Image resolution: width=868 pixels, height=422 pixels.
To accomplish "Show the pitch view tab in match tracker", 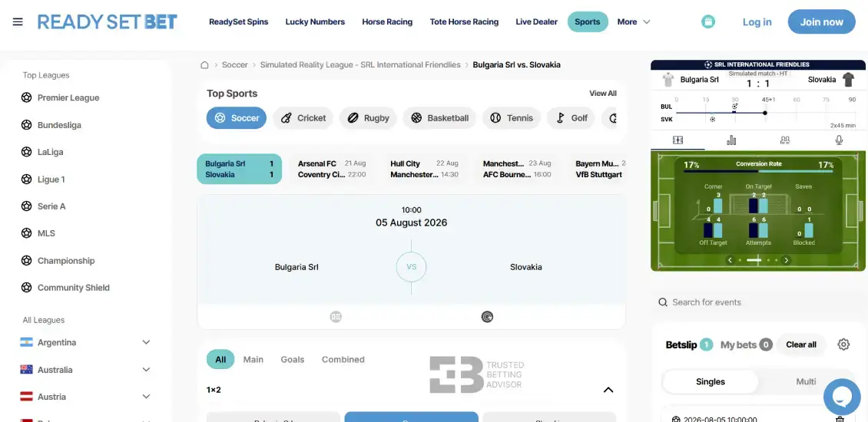I will 678,140.
